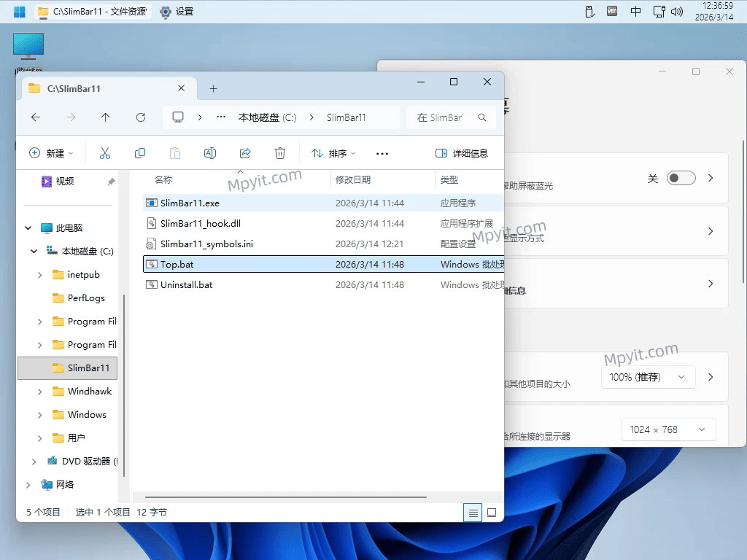
Task: Click 本地磁盘 (C:) in the address breadcrumb
Action: 267,117
